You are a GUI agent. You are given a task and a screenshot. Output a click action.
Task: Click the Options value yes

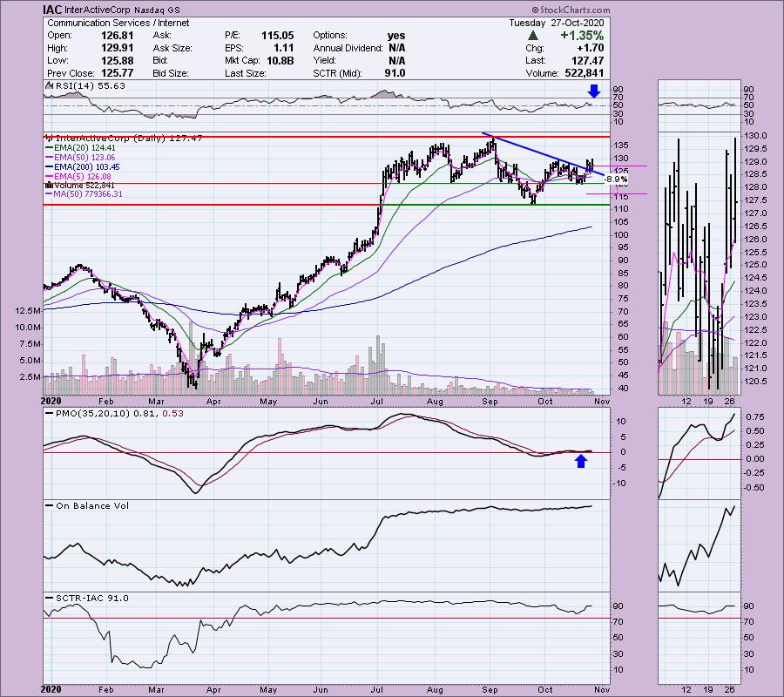(x=396, y=36)
